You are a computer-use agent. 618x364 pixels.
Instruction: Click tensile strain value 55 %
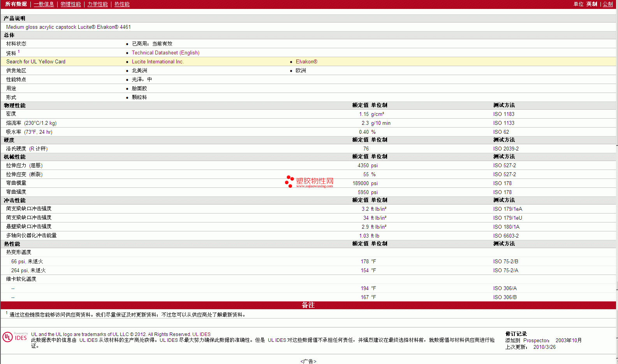tap(369, 175)
